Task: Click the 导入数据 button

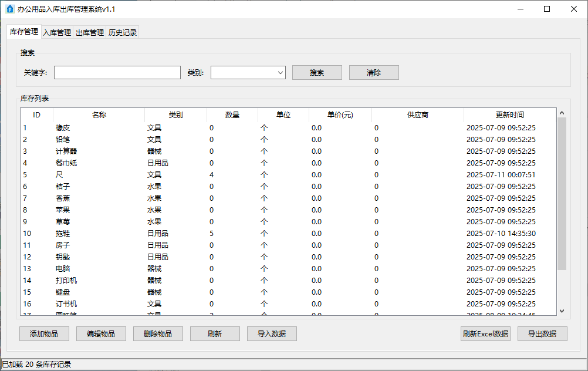Action: (272, 333)
